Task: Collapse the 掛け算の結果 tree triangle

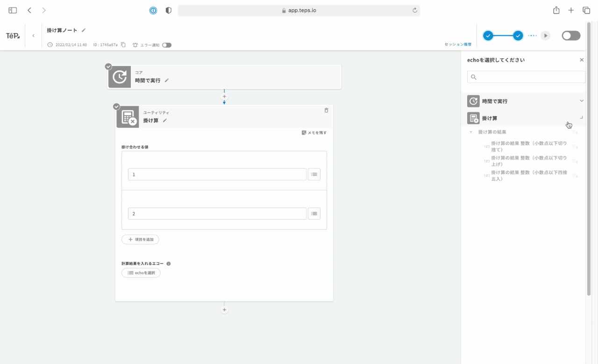Action: [x=471, y=132]
